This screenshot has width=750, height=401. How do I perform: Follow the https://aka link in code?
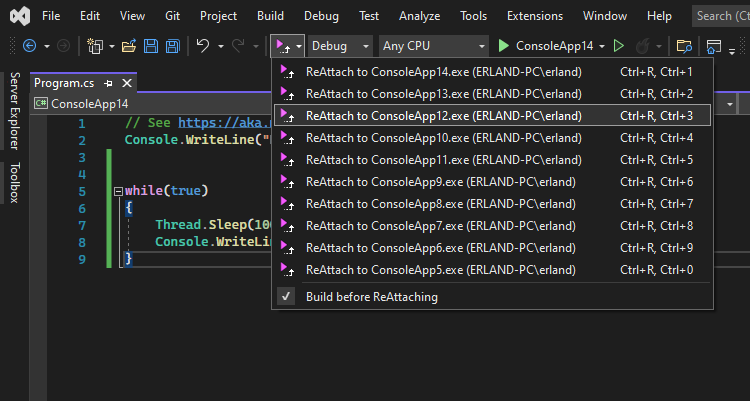click(x=225, y=123)
